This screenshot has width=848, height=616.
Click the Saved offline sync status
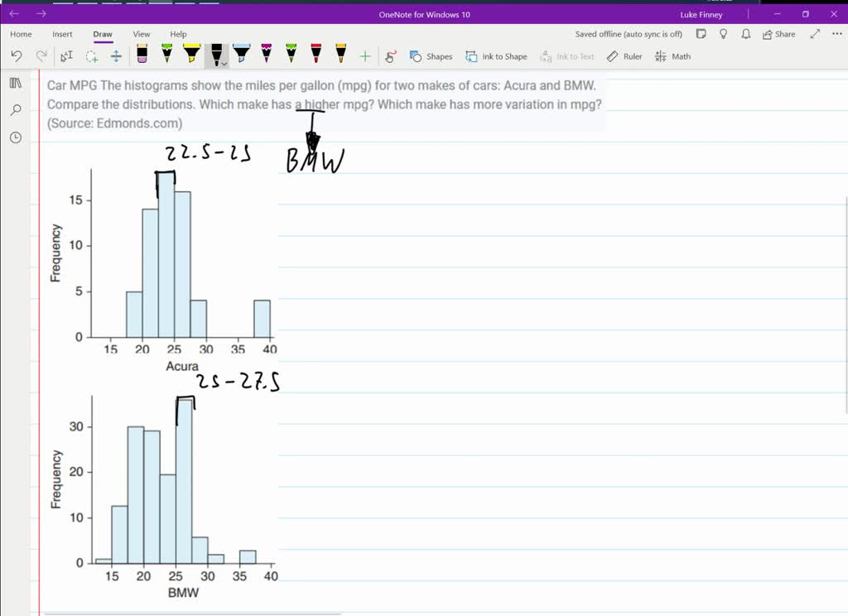coord(629,34)
